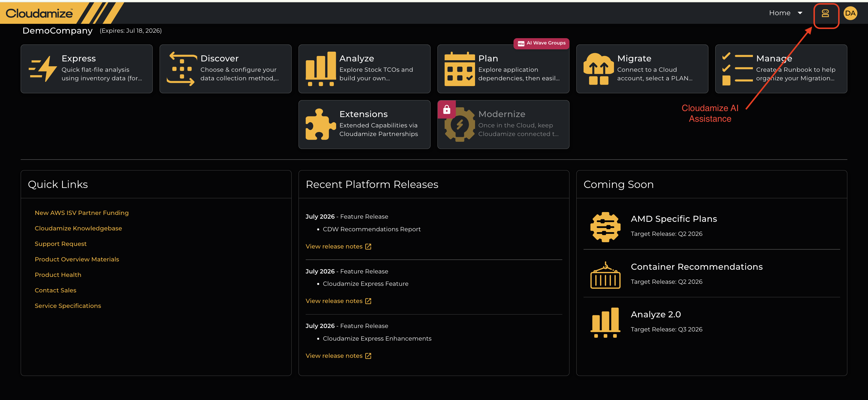This screenshot has width=868, height=400.
Task: Click the Quick Links heading
Action: point(58,185)
